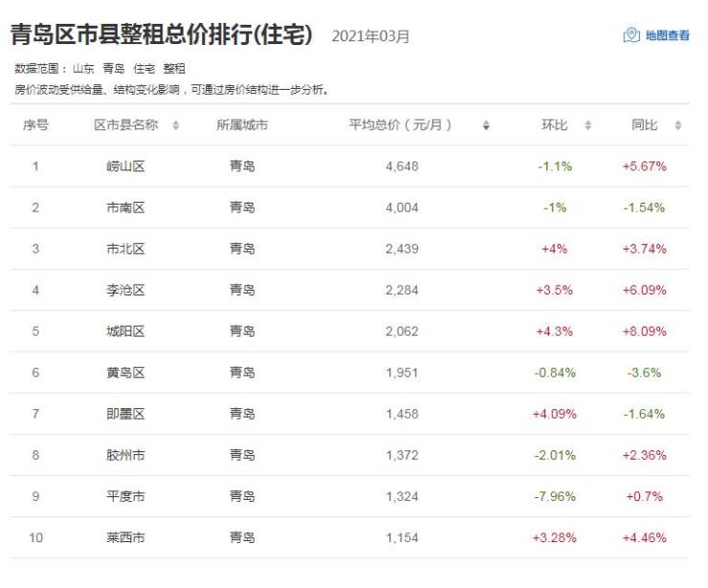Click 环比 value +4.3%
The width and height of the screenshot is (708, 588).
click(555, 331)
